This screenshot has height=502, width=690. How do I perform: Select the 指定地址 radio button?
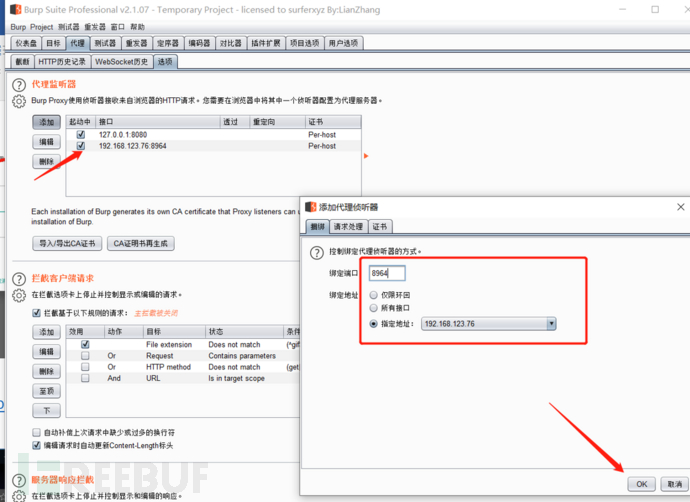374,324
